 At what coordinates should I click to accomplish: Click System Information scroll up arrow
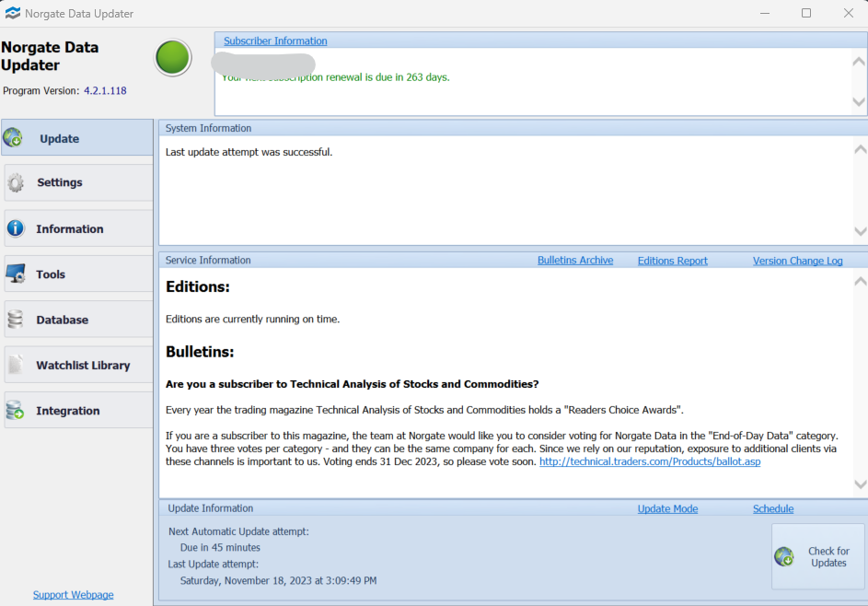(861, 149)
